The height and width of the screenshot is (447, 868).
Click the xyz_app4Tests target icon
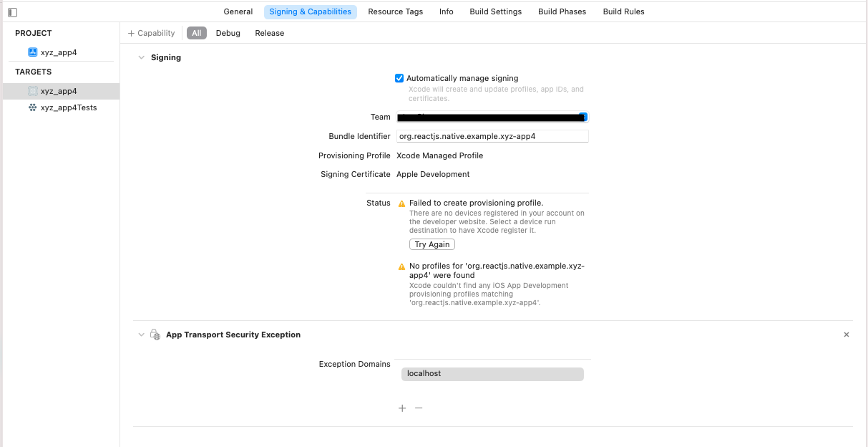point(32,107)
